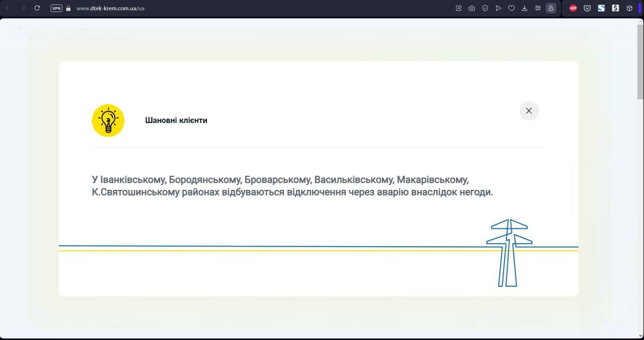Open the easy setup sliders menu
This screenshot has height=340, width=644.
click(538, 8)
